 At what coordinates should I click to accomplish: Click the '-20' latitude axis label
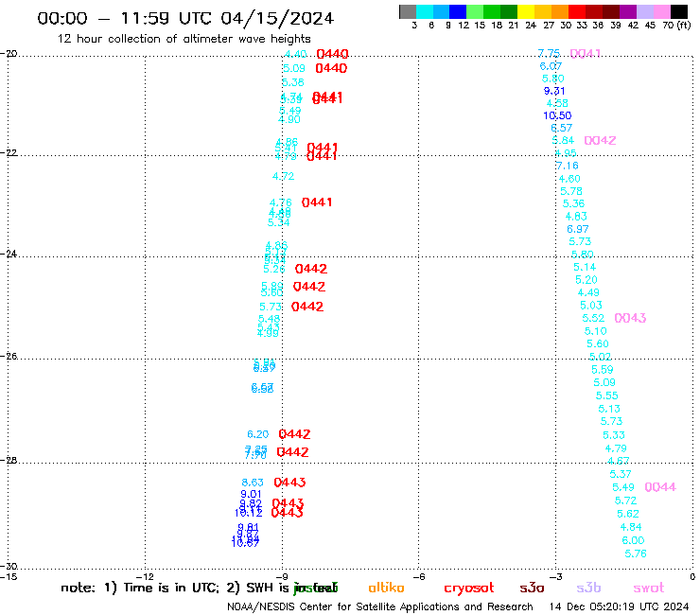pyautogui.click(x=9, y=53)
